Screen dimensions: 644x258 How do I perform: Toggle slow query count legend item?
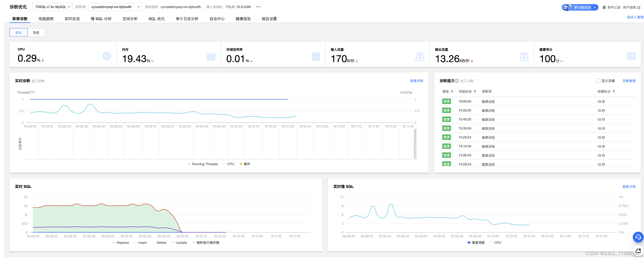pyautogui.click(x=476, y=243)
